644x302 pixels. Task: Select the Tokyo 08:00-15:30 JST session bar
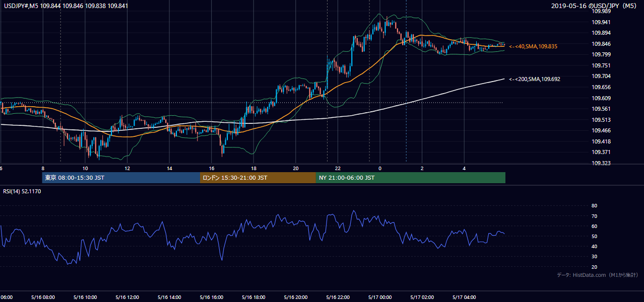tap(121, 178)
